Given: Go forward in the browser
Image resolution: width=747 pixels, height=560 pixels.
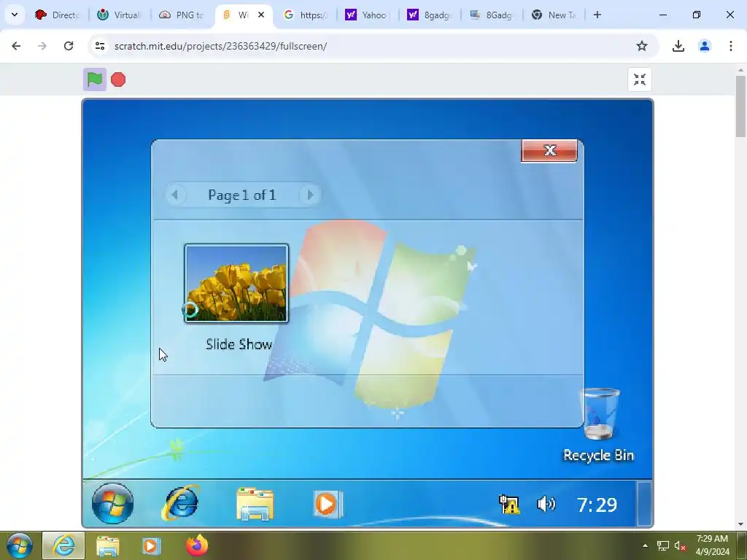Looking at the screenshot, I should [x=42, y=46].
